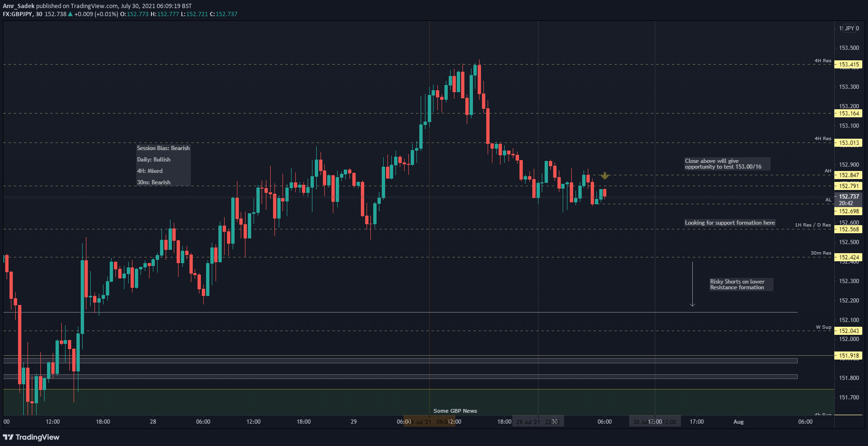Click the '29' date on time axis
Viewport: 868px width, 446px height.
(x=354, y=422)
